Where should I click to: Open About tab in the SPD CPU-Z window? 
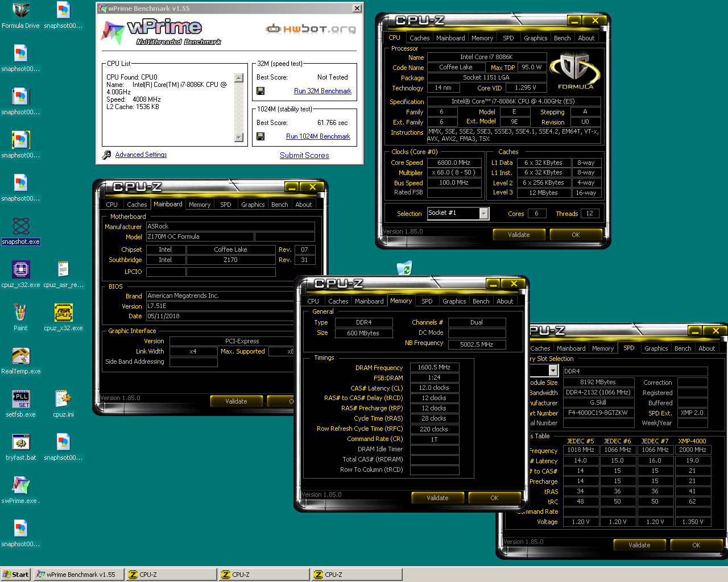coord(706,348)
